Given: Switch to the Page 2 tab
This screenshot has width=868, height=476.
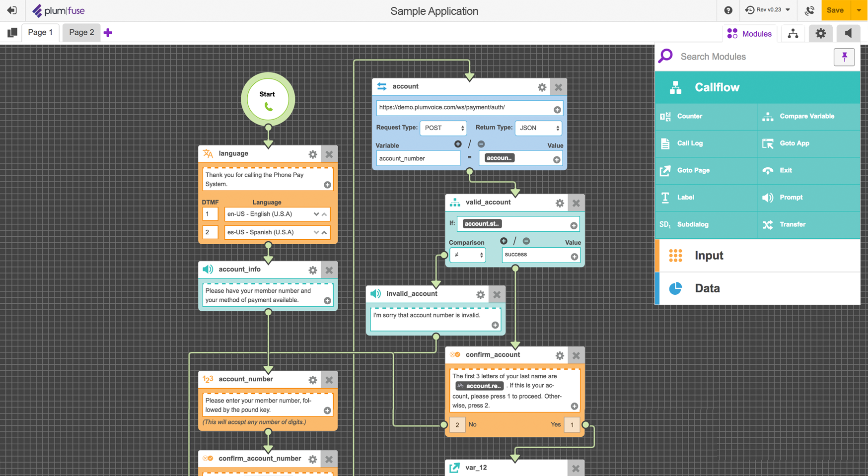Looking at the screenshot, I should click(x=81, y=32).
